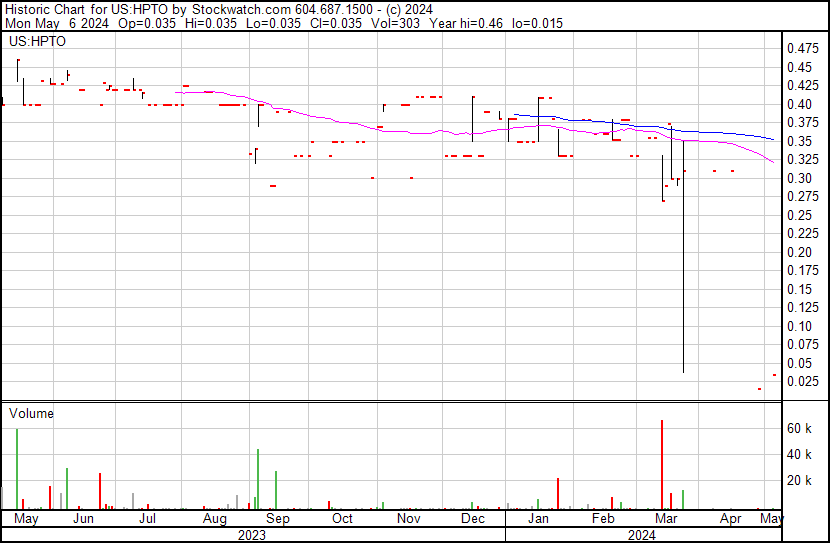Select the 0.375 price axis label
This screenshot has width=830, height=543.
click(802, 123)
